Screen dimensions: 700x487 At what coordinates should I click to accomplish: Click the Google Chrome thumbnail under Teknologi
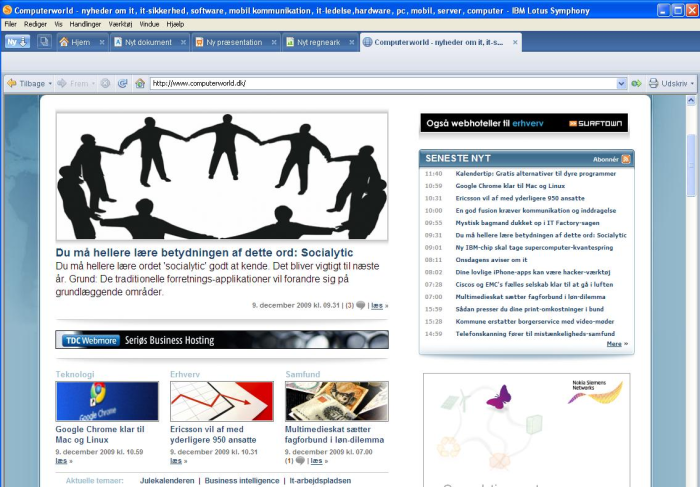pyautogui.click(x=107, y=401)
